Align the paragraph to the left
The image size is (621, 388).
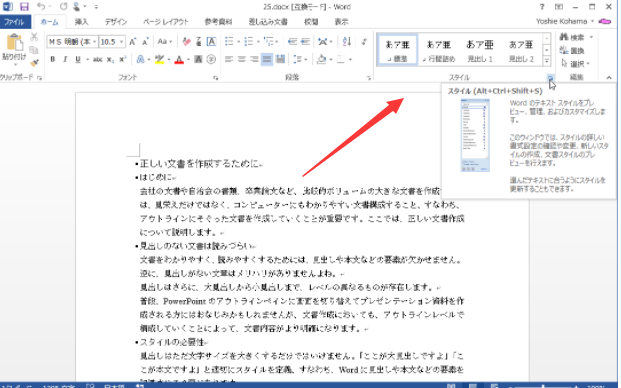coord(229,59)
